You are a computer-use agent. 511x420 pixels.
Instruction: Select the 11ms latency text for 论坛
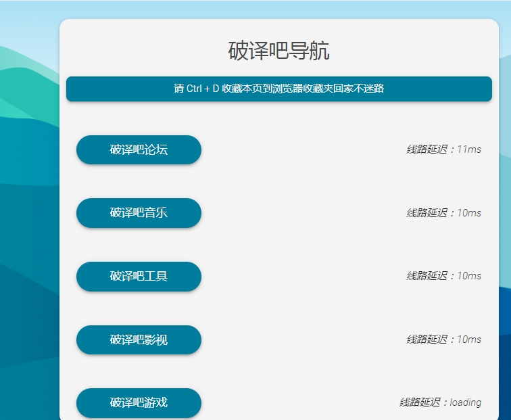tap(469, 149)
